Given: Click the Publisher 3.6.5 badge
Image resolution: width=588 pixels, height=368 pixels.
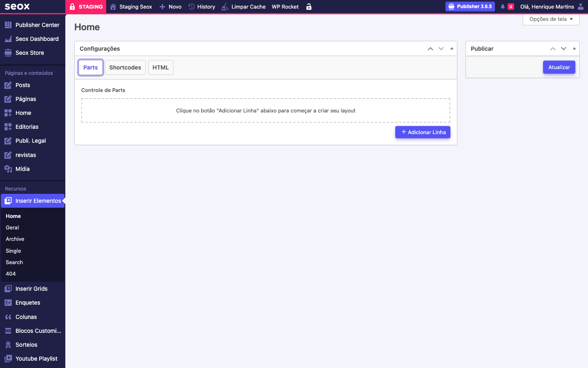Looking at the screenshot, I should (x=470, y=7).
